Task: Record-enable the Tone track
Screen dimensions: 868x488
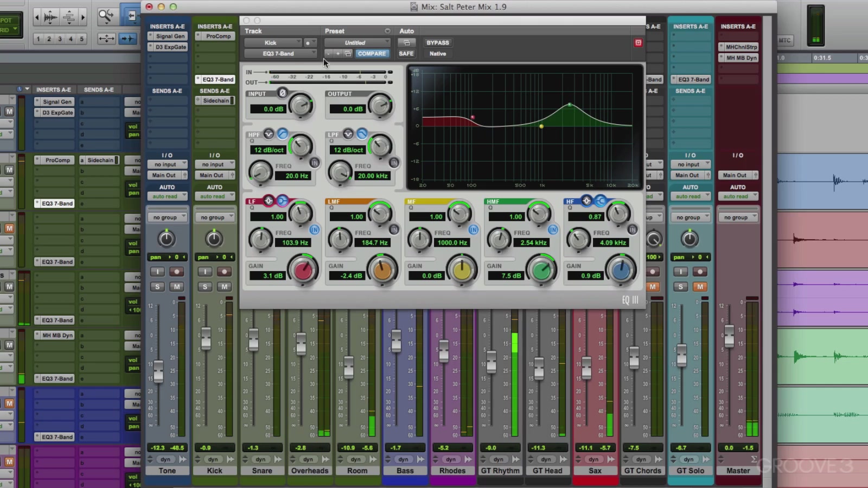Action: click(x=176, y=272)
